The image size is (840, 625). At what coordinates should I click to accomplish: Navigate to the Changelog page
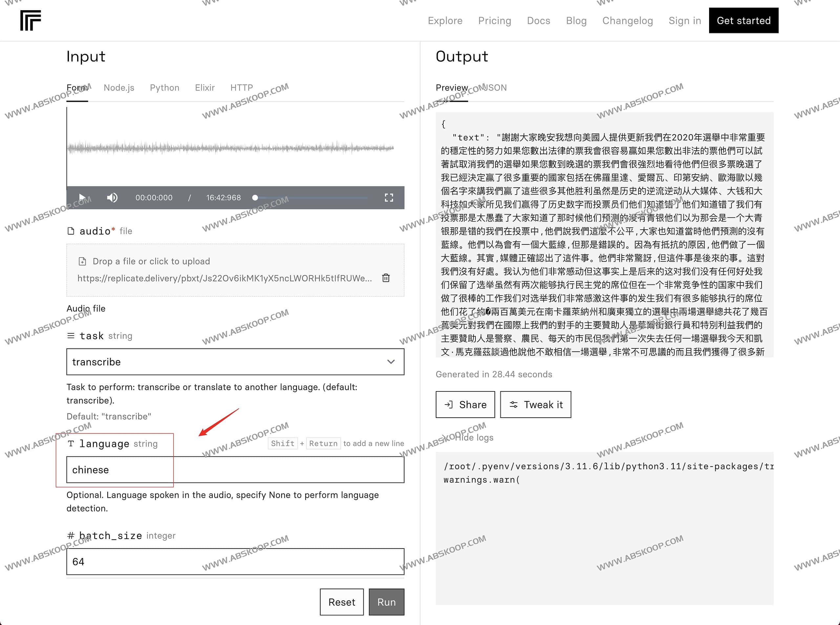coord(627,20)
